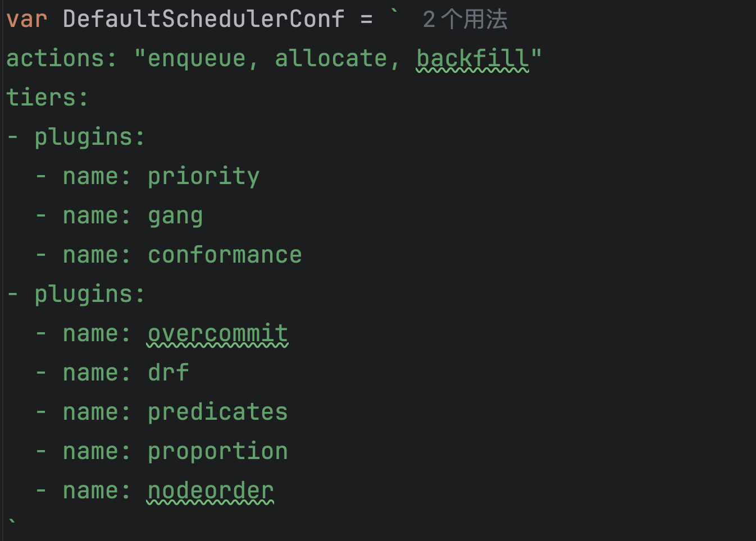Click the underlined overcommit plugin name
Viewport: 756px width, 541px height.
coord(217,333)
